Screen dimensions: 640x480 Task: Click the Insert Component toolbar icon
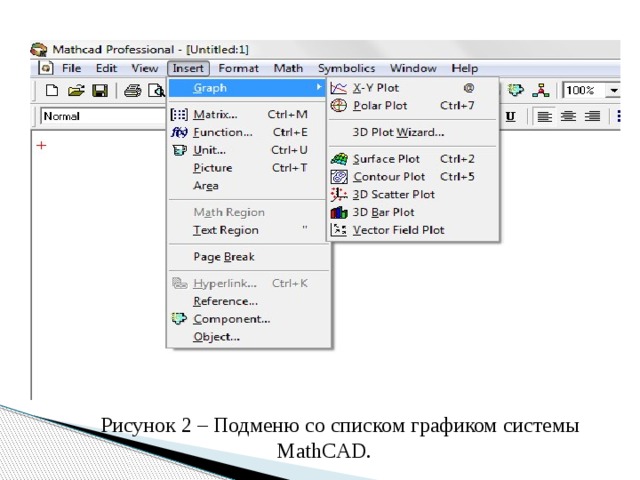(516, 90)
